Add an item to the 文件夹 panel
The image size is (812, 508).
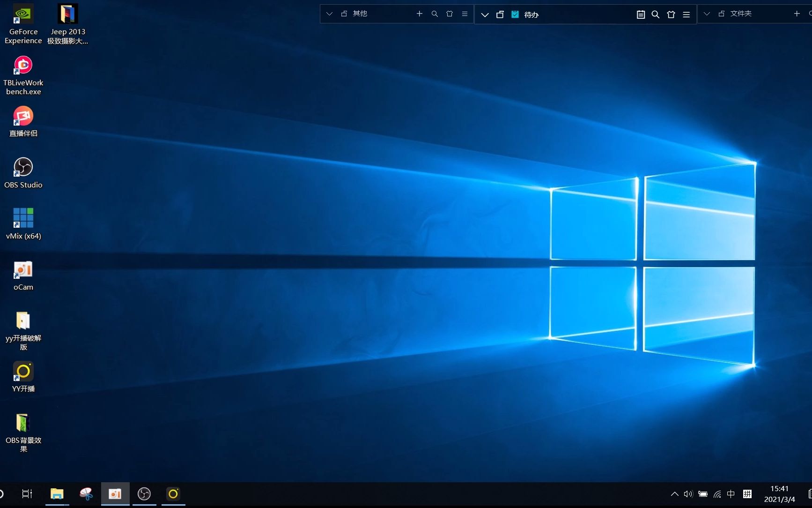tap(797, 14)
